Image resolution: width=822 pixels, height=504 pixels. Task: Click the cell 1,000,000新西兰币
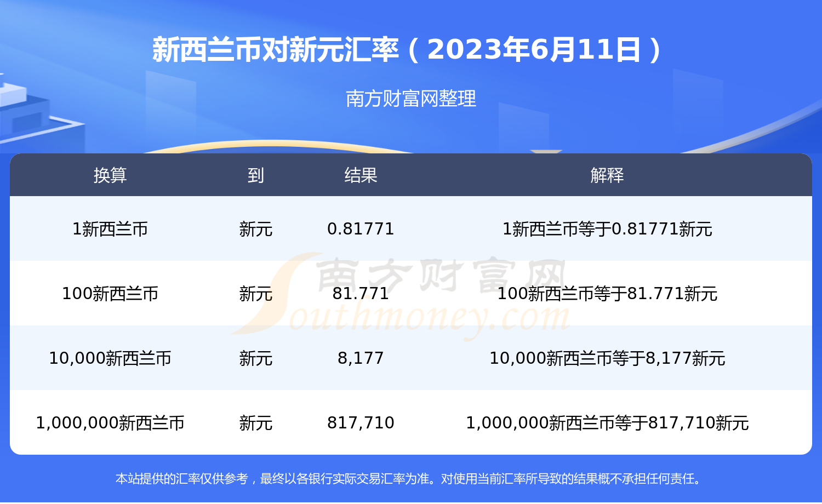[x=110, y=423]
